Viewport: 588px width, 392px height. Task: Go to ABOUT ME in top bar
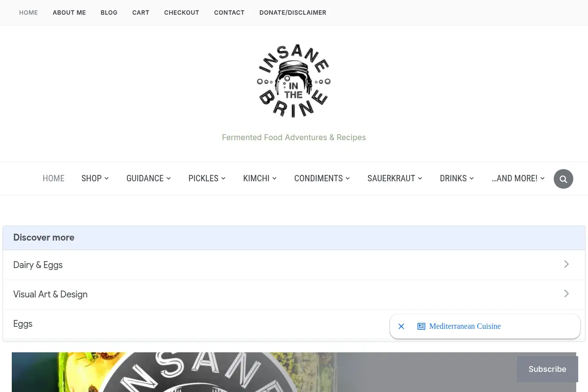[x=69, y=13]
